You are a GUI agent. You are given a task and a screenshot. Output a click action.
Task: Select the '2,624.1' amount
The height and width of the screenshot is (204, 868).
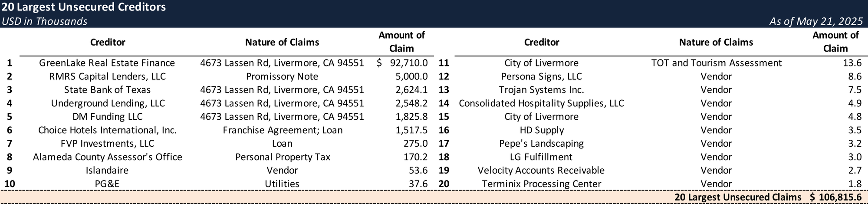pyautogui.click(x=412, y=90)
